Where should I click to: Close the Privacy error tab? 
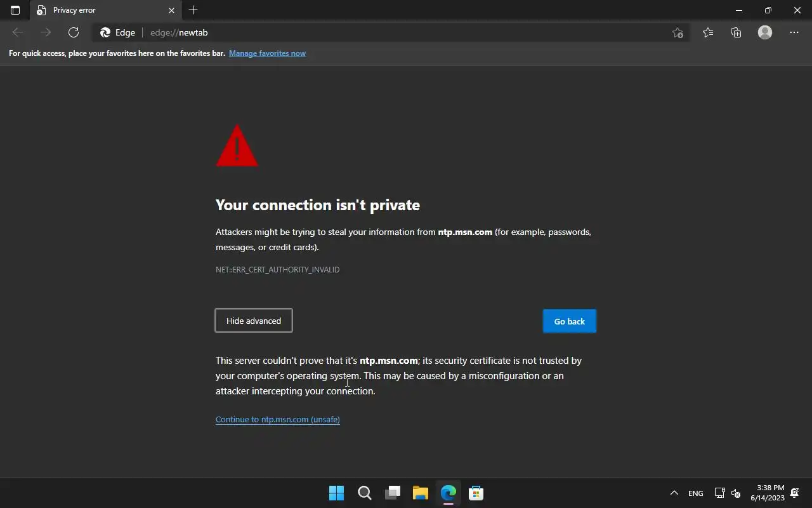[171, 10]
